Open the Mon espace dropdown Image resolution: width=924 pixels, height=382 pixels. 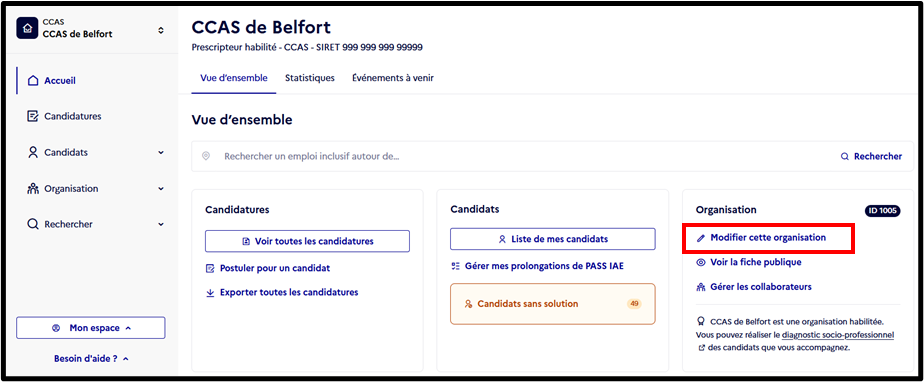pyautogui.click(x=91, y=328)
